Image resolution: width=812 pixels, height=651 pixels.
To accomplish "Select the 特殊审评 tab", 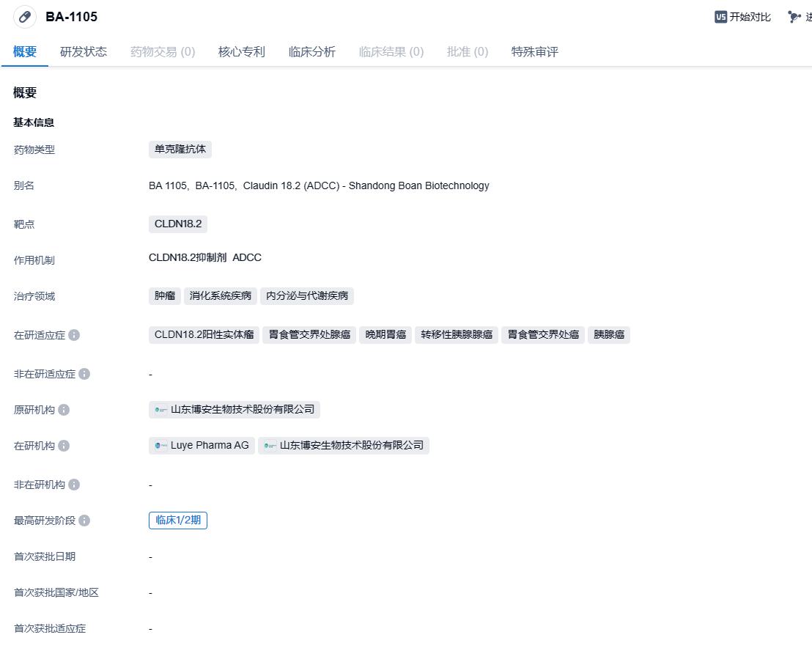I will [x=535, y=52].
